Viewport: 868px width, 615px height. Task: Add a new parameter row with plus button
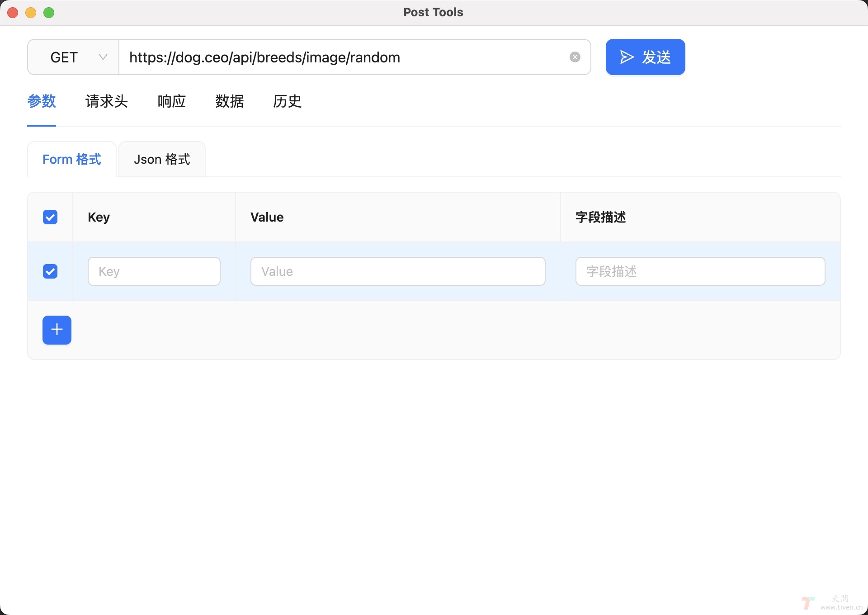[x=57, y=330]
